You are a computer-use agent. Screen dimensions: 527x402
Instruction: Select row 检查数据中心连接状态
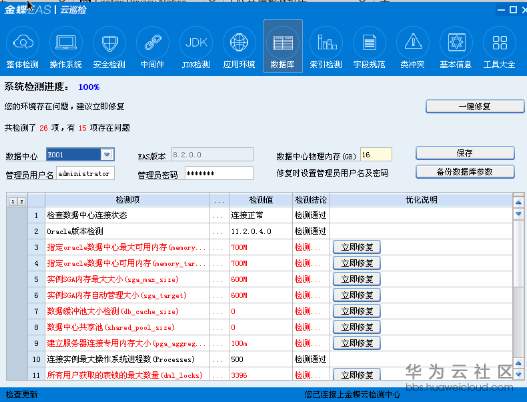(270, 215)
